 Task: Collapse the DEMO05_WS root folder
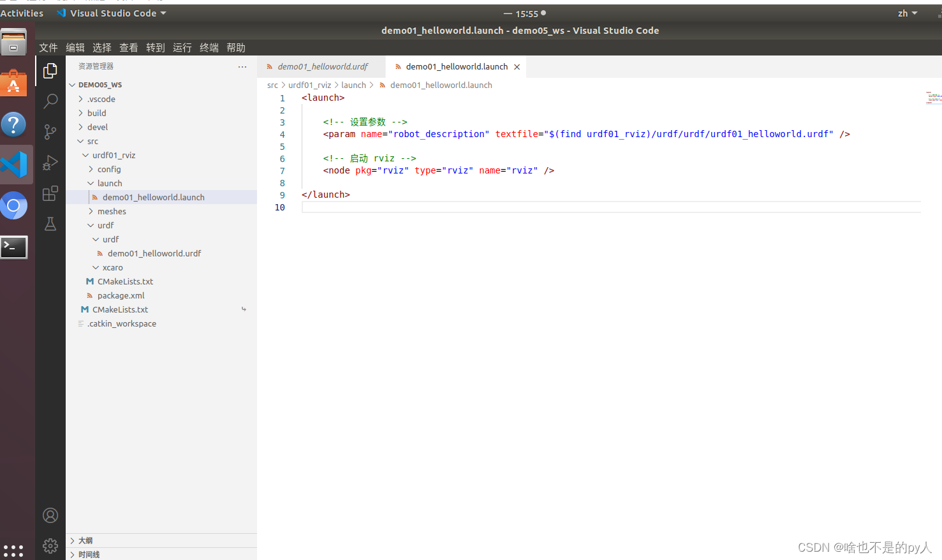pos(161,85)
